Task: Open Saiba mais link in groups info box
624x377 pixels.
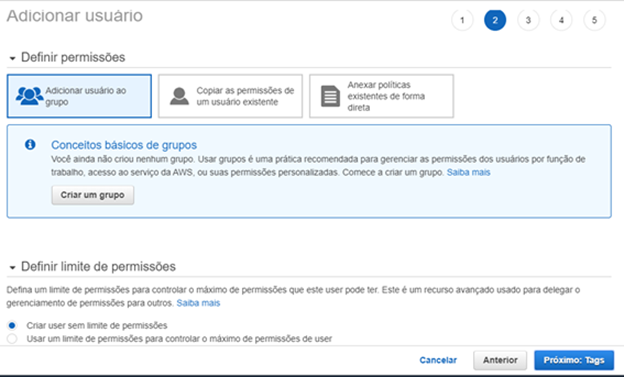Action: [468, 172]
